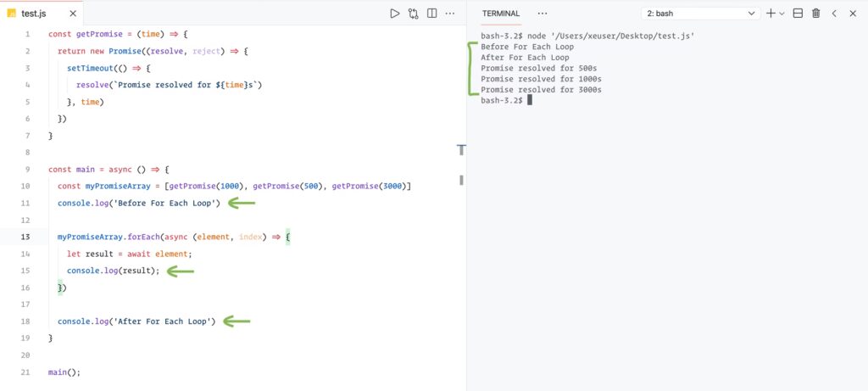Open source control changes icon
868x391 pixels.
414,14
